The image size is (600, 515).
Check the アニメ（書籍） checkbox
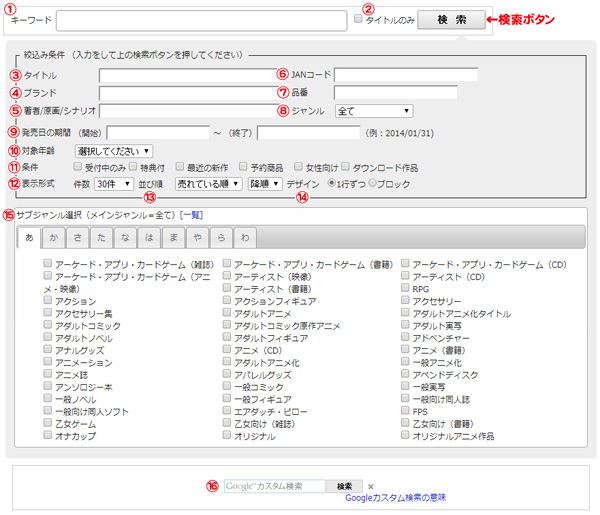coord(405,349)
